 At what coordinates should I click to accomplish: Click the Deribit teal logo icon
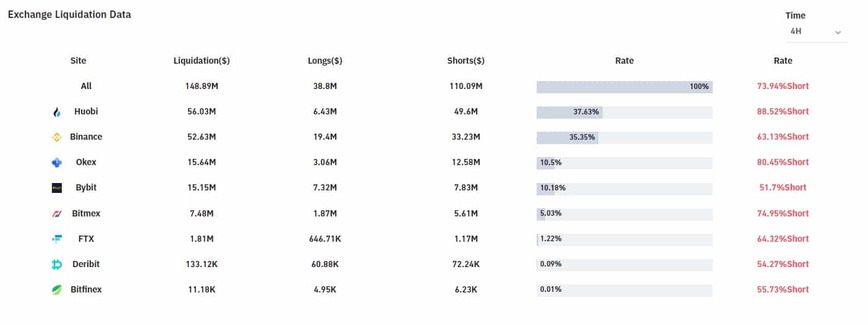(57, 264)
